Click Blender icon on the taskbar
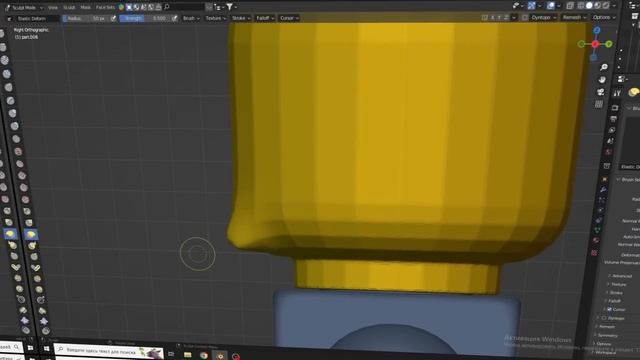The image size is (640, 360). 220,356
